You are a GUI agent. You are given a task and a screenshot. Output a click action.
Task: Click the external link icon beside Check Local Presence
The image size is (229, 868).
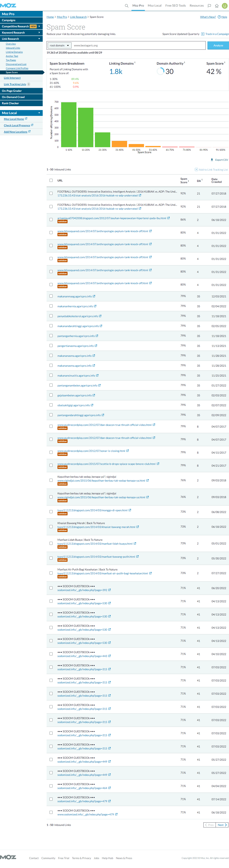32,125
